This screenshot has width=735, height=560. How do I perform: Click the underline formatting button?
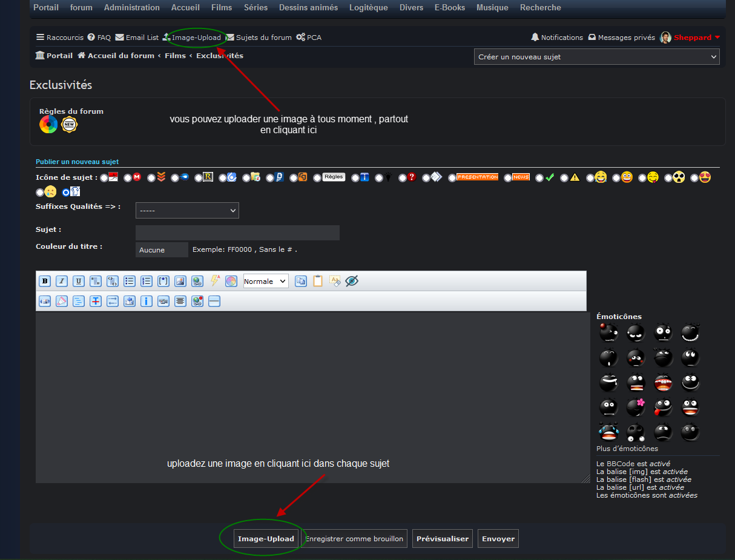point(78,281)
